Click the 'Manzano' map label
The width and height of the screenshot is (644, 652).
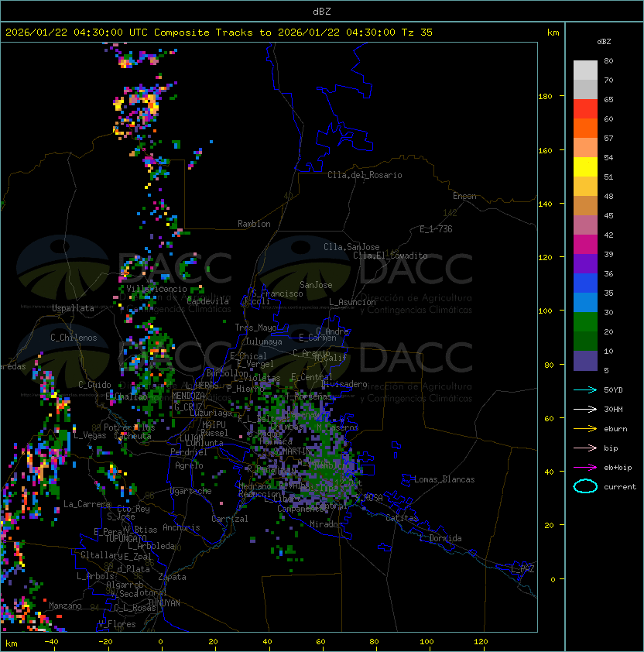pyautogui.click(x=65, y=606)
